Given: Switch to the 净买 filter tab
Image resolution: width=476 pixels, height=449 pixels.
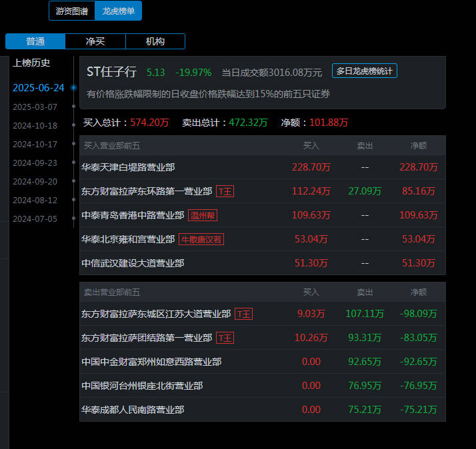Looking at the screenshot, I should pos(95,41).
